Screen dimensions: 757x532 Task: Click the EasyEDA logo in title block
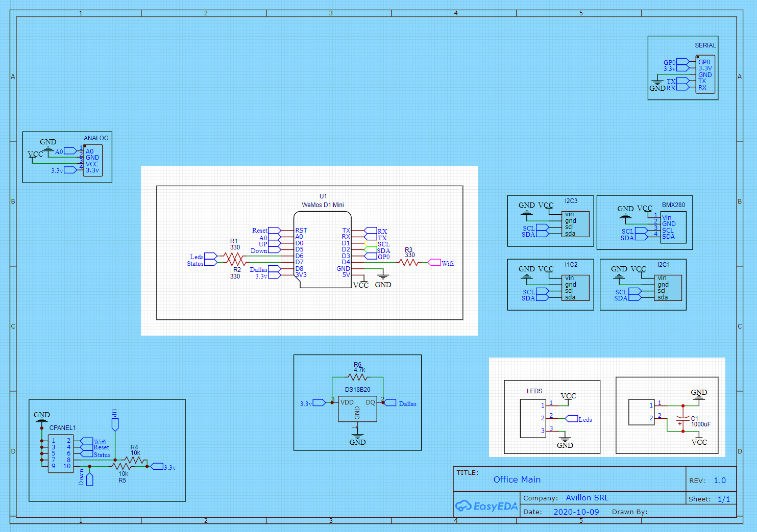tap(486, 506)
